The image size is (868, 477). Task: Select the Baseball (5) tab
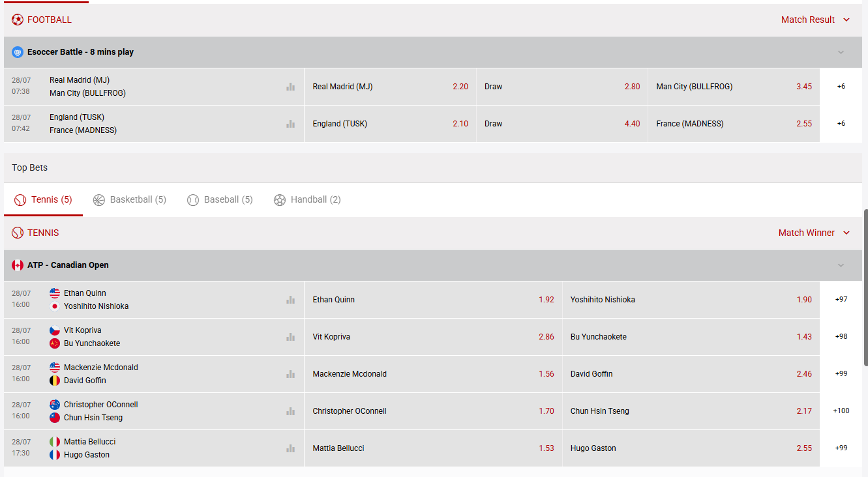(x=220, y=199)
